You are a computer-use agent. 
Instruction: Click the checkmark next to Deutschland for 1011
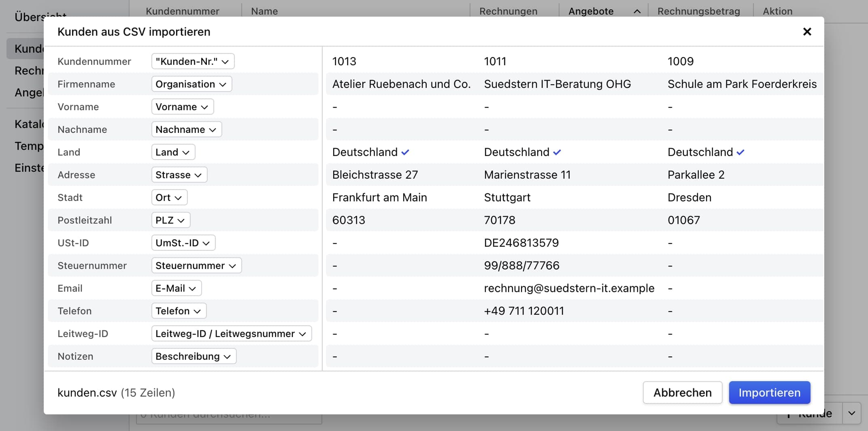[x=557, y=152]
